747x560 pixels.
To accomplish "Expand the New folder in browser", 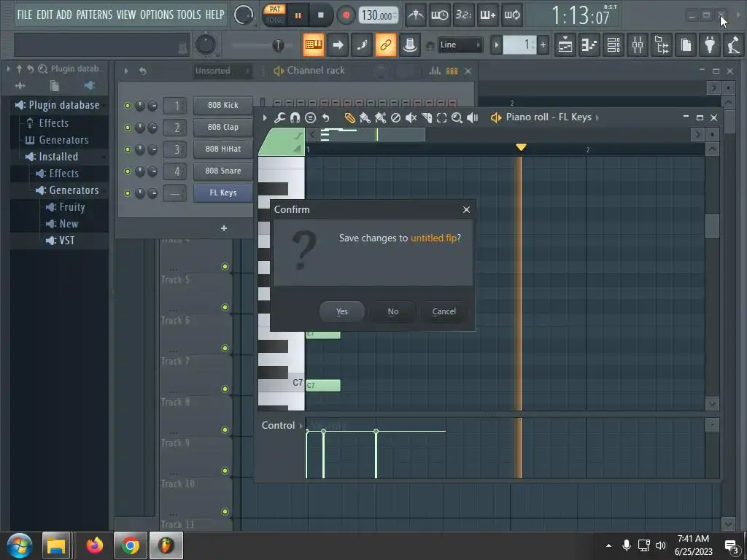I will pos(68,224).
